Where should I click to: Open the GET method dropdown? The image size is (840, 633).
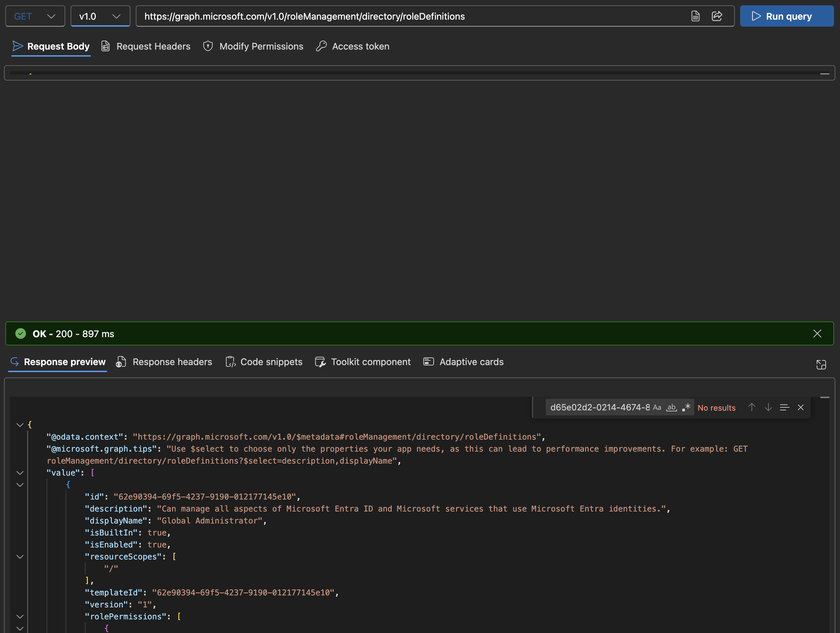coord(35,16)
